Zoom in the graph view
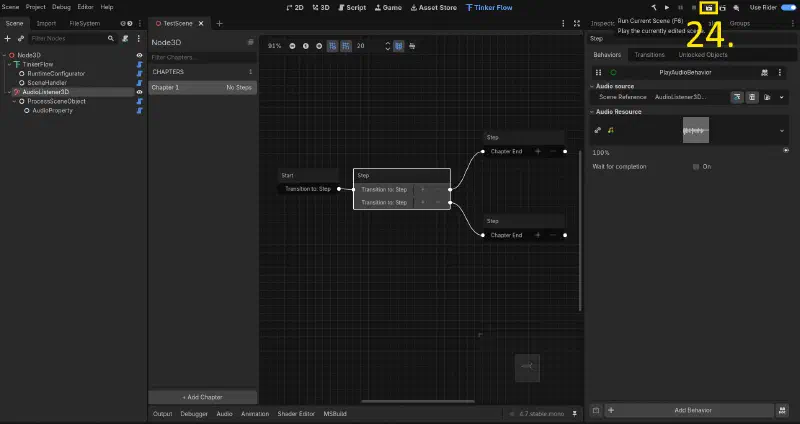800x424 pixels. point(319,46)
